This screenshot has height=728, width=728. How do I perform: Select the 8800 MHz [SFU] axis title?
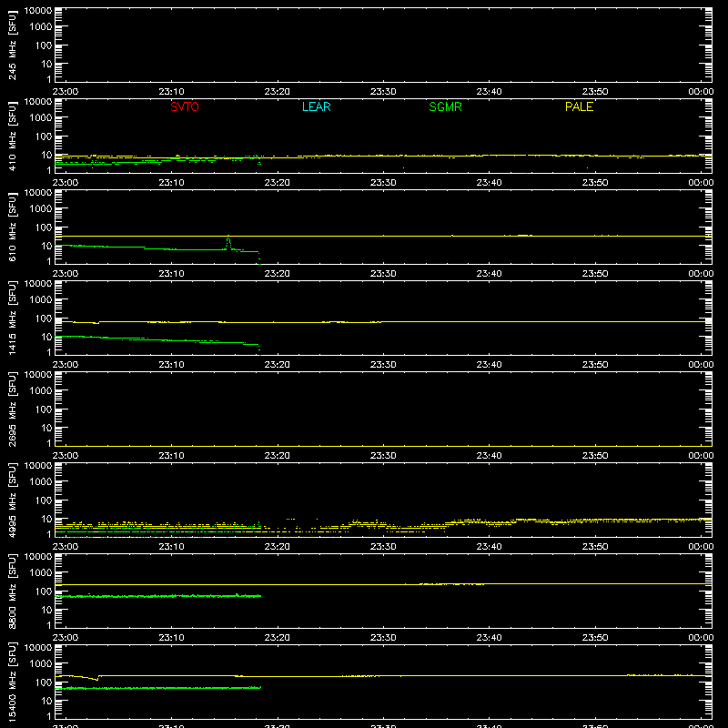(x=13, y=591)
